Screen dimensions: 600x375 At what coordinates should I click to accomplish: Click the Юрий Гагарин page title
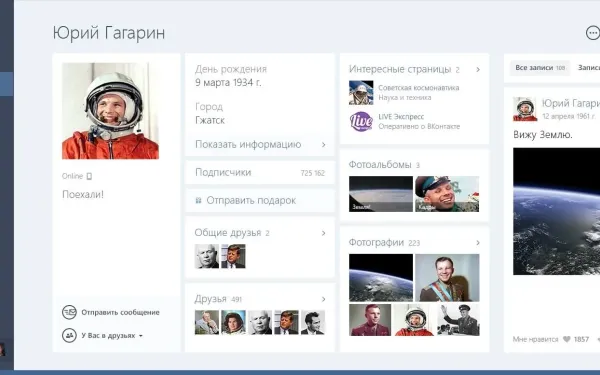109,33
